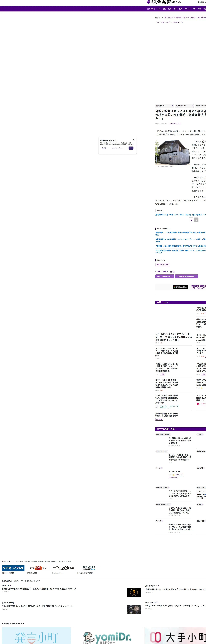Select the 経済 navigation item
The height and width of the screenshot is (644, 206).
pyautogui.click(x=180, y=9)
